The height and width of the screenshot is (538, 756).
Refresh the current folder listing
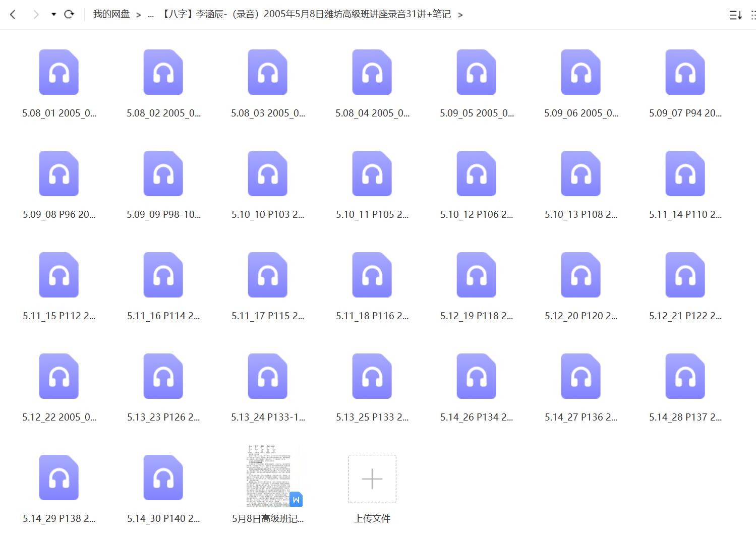(x=69, y=15)
